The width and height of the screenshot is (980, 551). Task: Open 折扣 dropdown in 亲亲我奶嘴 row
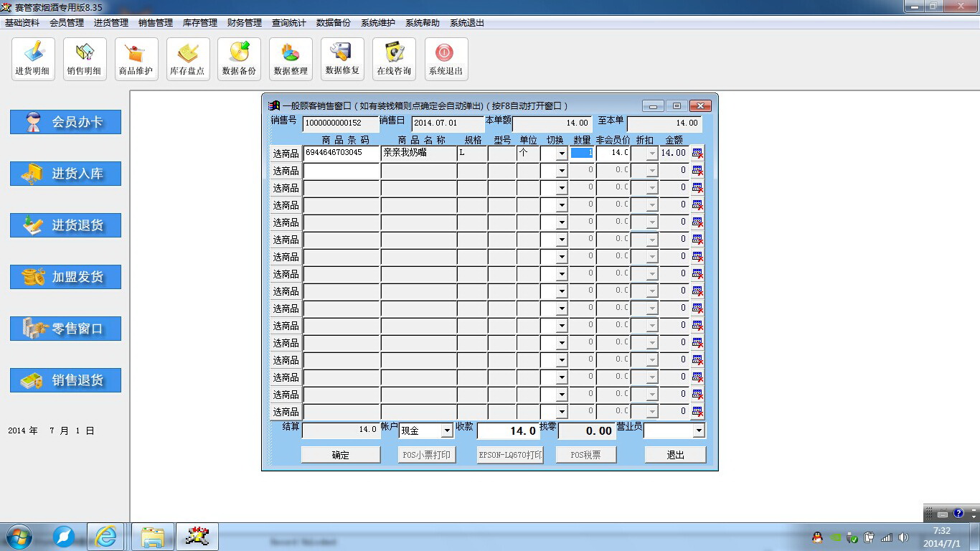click(652, 153)
